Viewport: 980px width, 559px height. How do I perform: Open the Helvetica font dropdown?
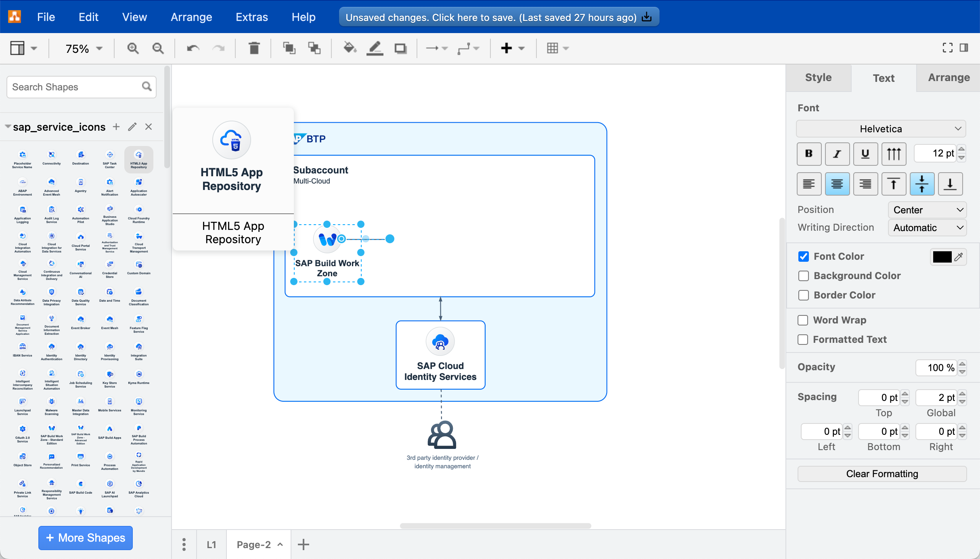point(881,129)
